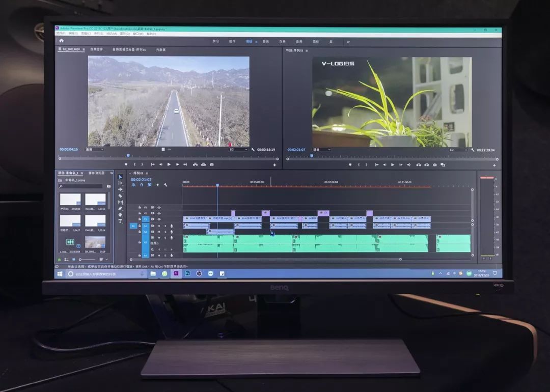Open timeline wrench display settings
This screenshot has width=550, height=392.
click(x=166, y=185)
